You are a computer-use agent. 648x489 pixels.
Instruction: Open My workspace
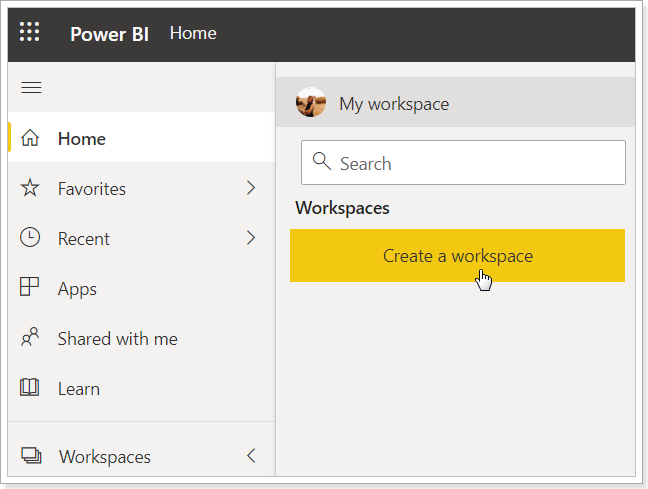coord(455,102)
